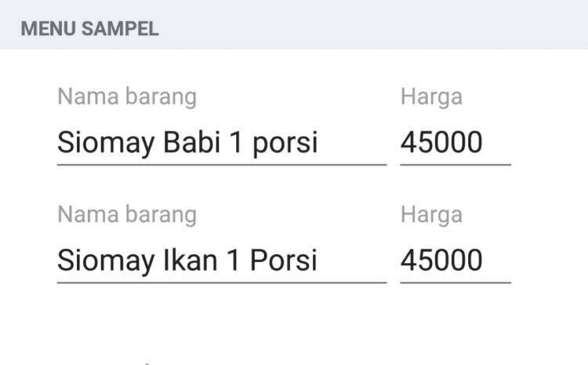Place cursor on the word Babi

point(191,142)
